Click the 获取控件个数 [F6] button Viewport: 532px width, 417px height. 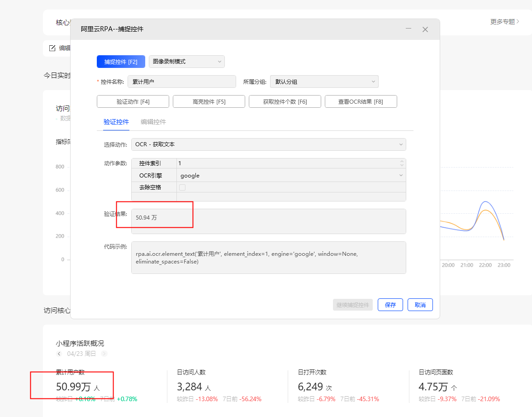click(x=285, y=101)
